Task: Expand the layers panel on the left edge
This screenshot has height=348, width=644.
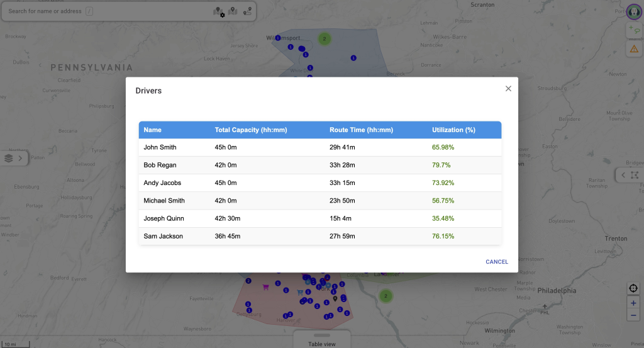Action: tap(14, 158)
